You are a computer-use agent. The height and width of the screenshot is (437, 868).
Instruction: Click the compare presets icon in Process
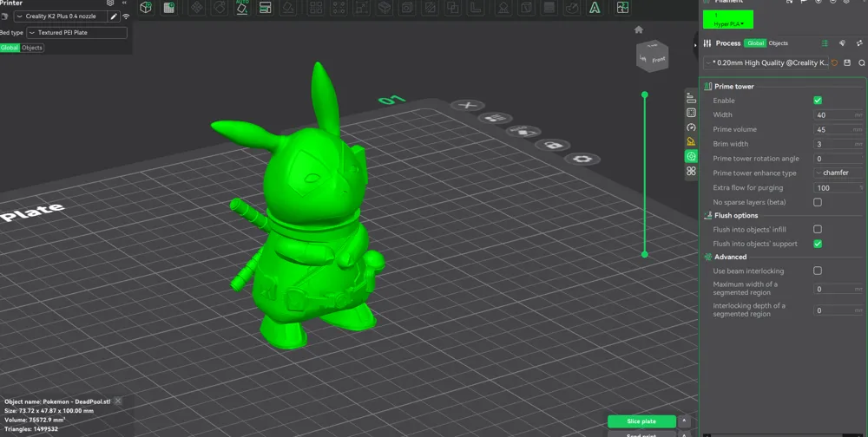(859, 43)
